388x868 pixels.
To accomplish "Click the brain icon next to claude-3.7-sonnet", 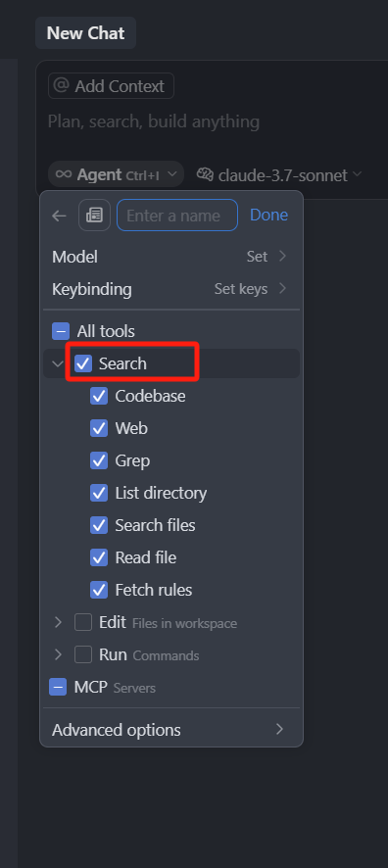I will click(x=205, y=175).
